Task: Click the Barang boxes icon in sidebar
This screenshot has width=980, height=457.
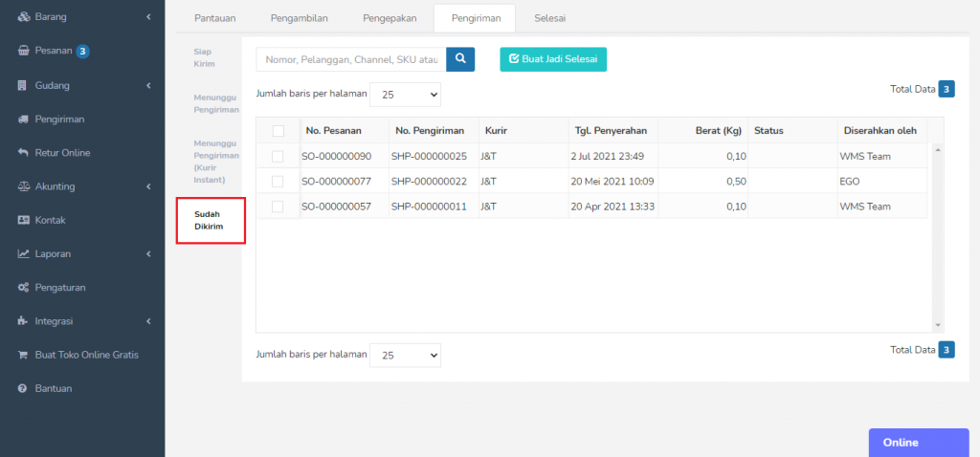Action: tap(24, 17)
